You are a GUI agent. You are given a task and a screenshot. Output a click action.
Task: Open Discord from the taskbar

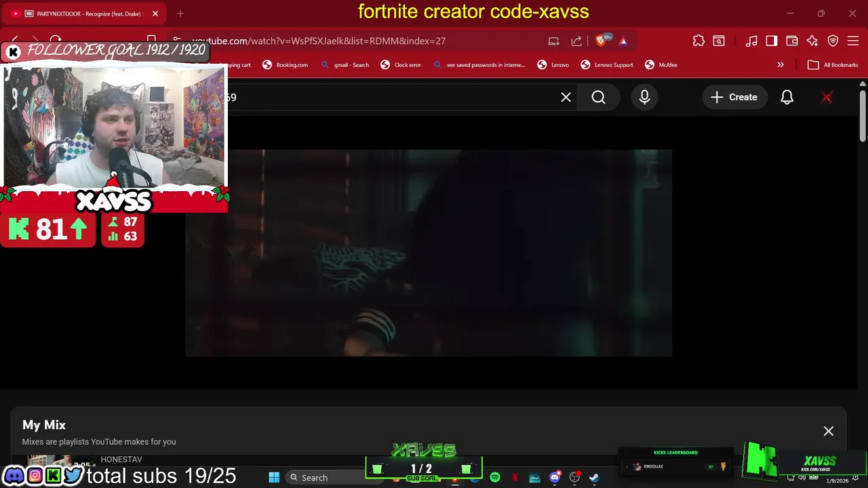[555, 478]
